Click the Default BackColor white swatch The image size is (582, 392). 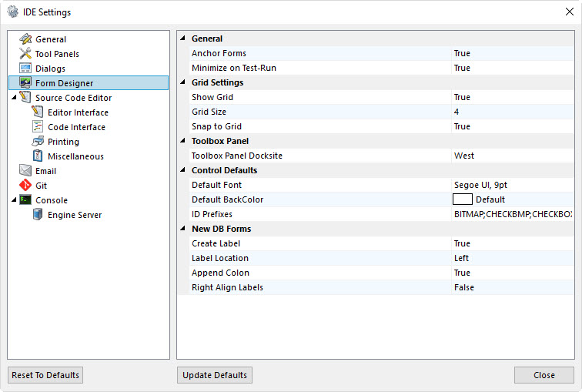[x=463, y=199]
